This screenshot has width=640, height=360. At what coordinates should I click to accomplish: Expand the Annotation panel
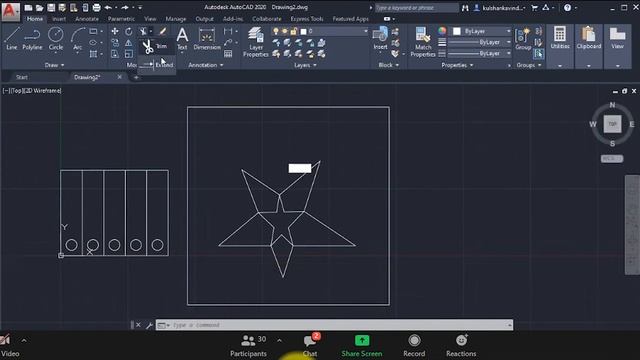pyautogui.click(x=206, y=65)
